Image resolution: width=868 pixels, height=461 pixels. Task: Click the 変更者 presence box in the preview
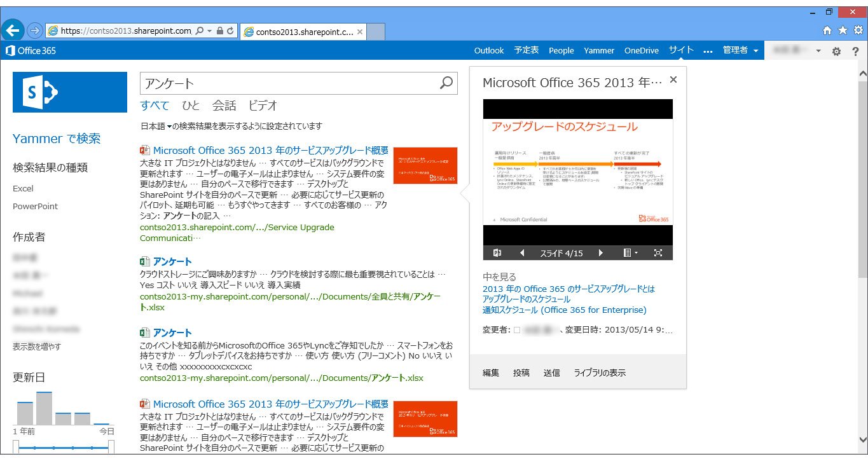tap(516, 331)
